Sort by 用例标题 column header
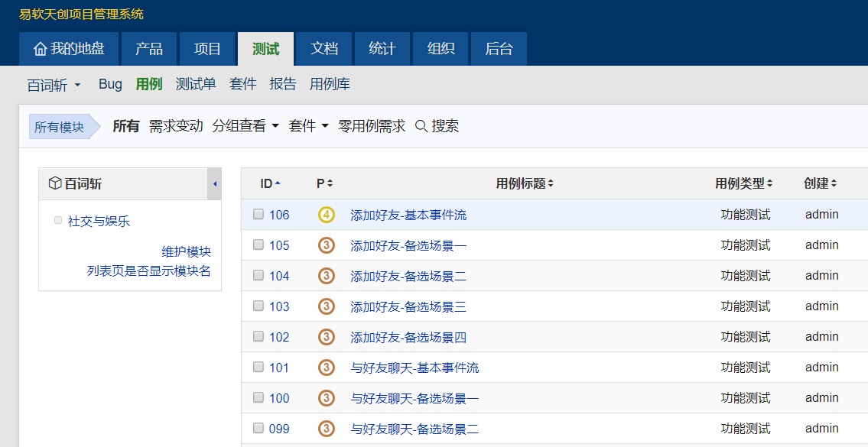 (524, 183)
